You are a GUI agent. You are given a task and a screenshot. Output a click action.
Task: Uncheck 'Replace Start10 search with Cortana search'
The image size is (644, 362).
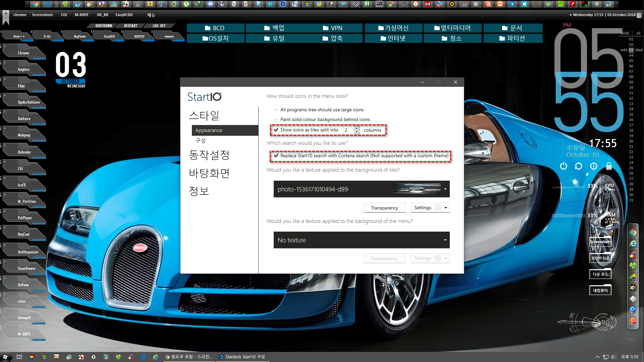[x=276, y=156]
